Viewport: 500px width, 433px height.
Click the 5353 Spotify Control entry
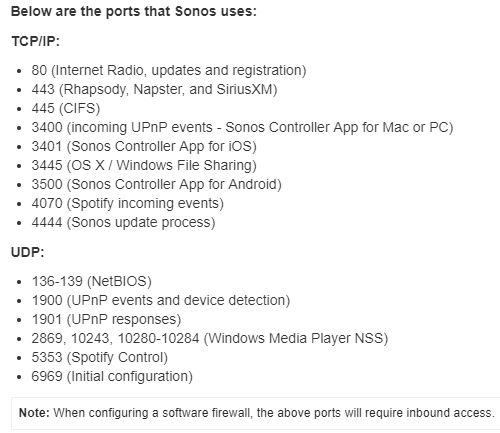pos(99,357)
